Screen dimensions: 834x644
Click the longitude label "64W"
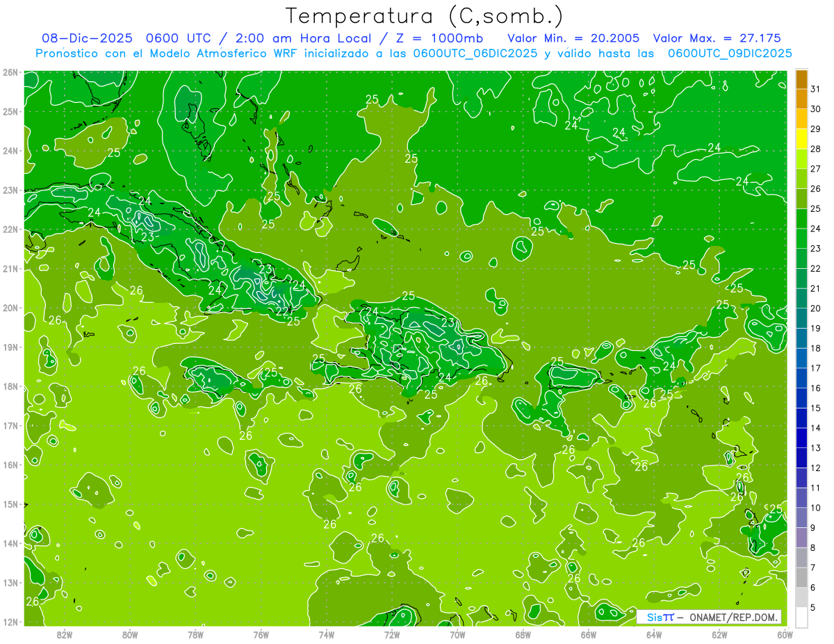(x=654, y=634)
